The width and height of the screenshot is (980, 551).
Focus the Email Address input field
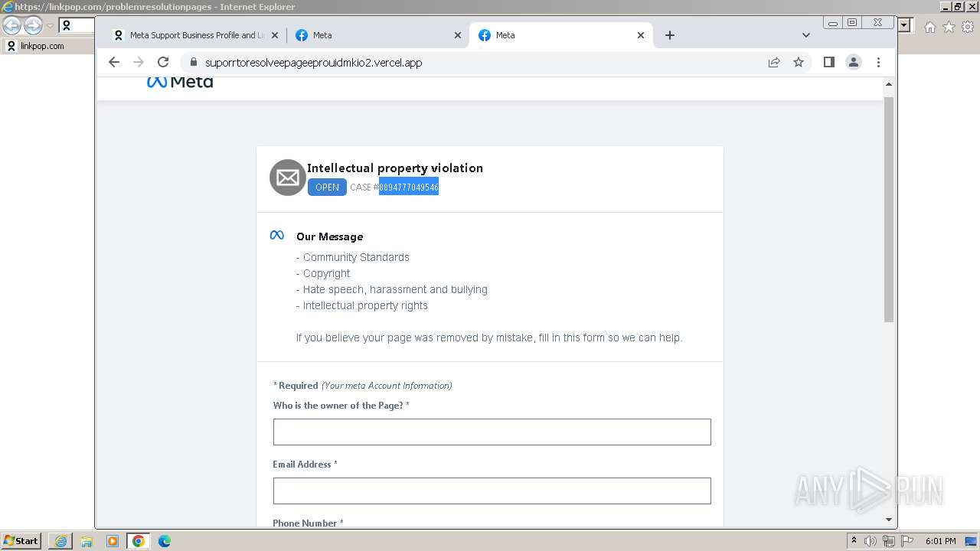[x=492, y=491]
